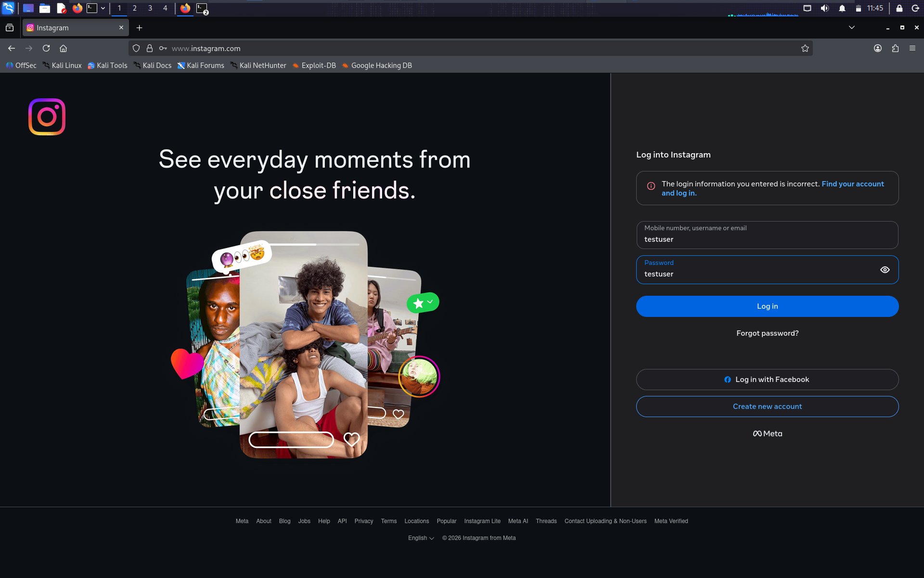924x578 pixels.
Task: Open the Meta Verified footer link
Action: click(671, 521)
